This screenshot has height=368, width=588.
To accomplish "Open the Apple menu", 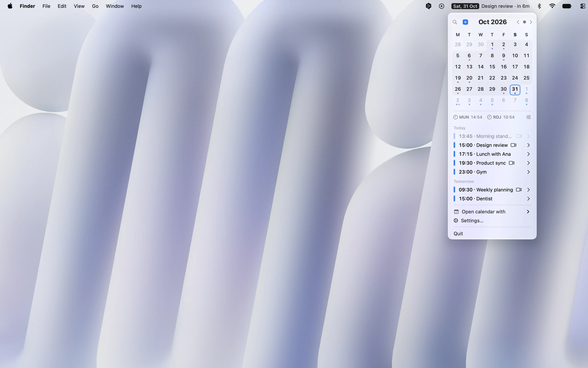I will [10, 6].
